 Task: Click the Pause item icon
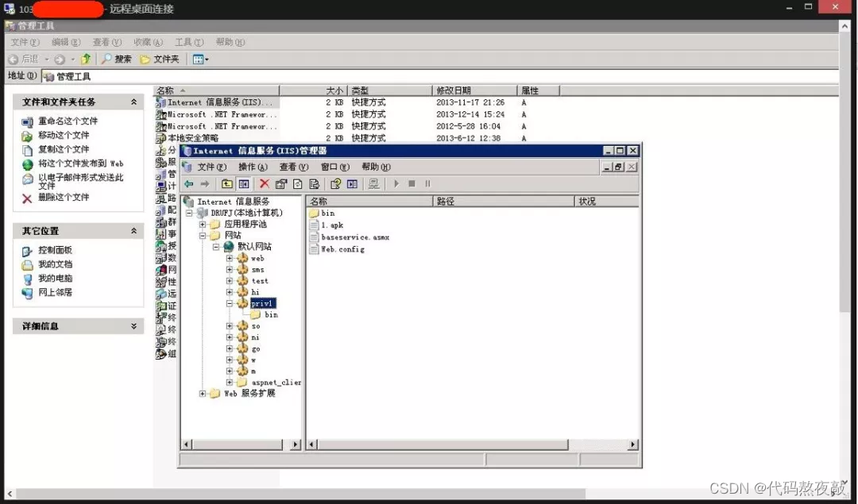click(x=428, y=183)
